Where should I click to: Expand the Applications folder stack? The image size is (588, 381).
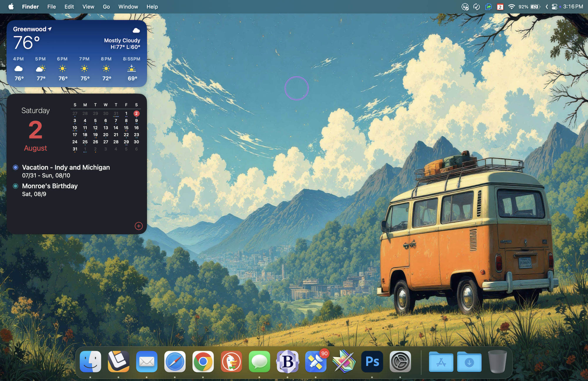441,362
